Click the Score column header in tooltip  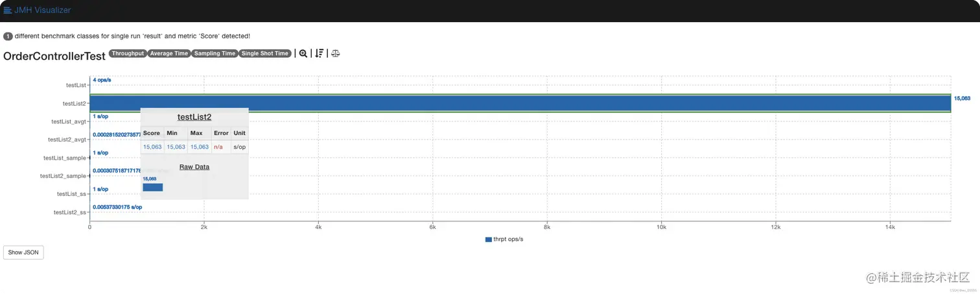[152, 133]
